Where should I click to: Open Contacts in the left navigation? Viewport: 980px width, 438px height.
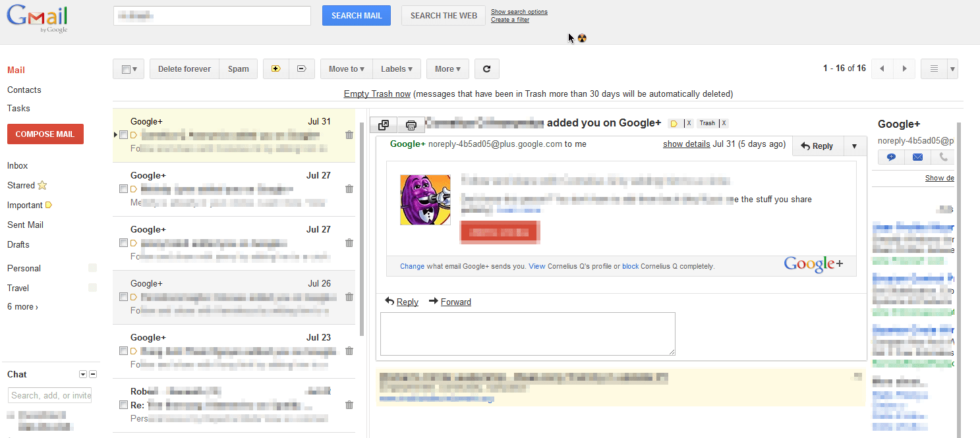pyautogui.click(x=24, y=90)
